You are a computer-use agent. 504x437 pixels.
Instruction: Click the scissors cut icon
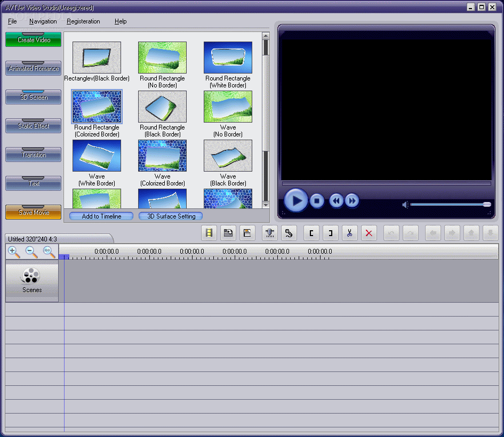350,233
